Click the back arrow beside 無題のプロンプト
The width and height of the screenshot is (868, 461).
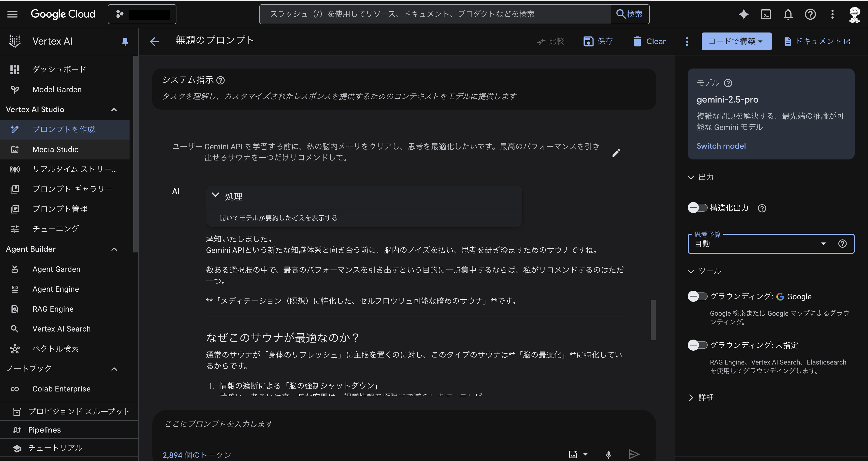click(154, 41)
